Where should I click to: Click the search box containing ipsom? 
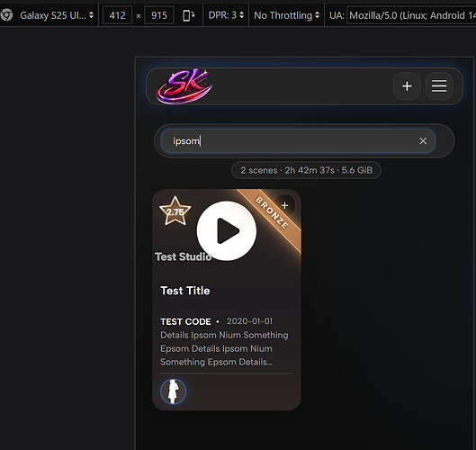pyautogui.click(x=298, y=141)
